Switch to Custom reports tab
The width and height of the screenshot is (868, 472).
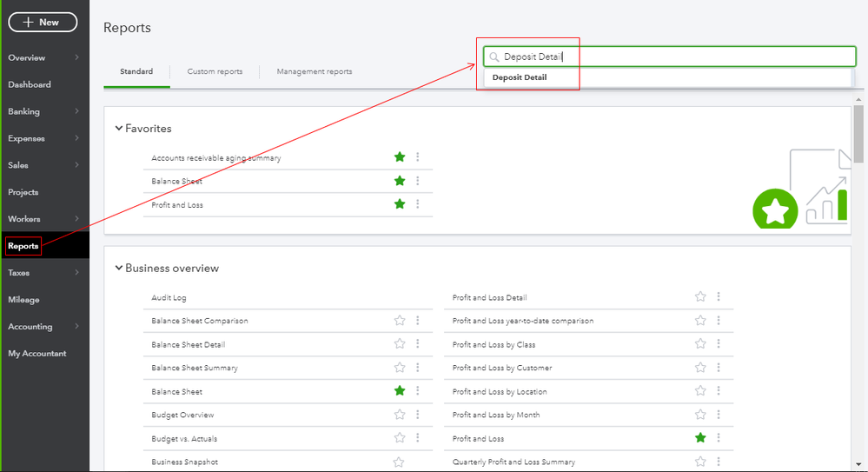tap(215, 71)
